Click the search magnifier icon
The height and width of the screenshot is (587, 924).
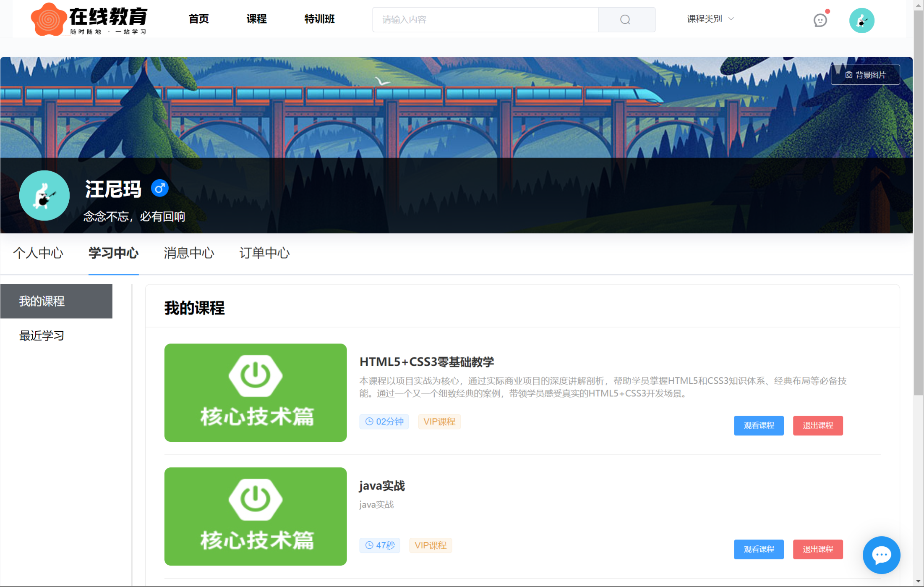click(625, 19)
